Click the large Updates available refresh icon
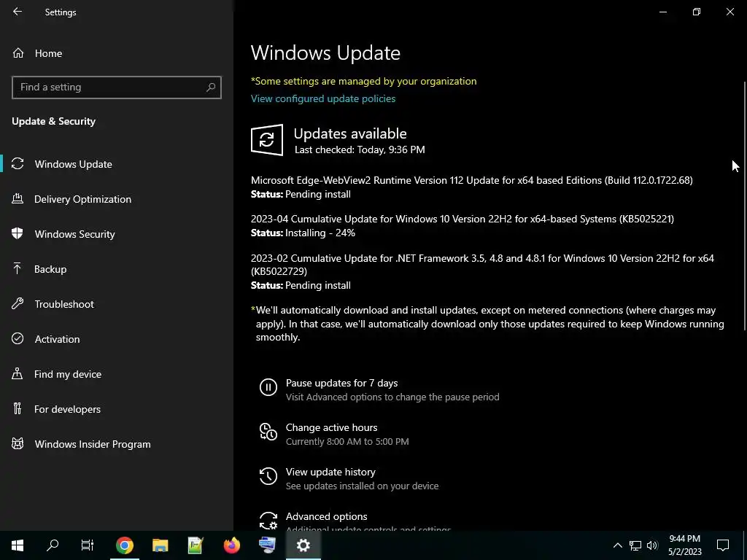Screen dimensions: 747x560 pyautogui.click(x=267, y=140)
